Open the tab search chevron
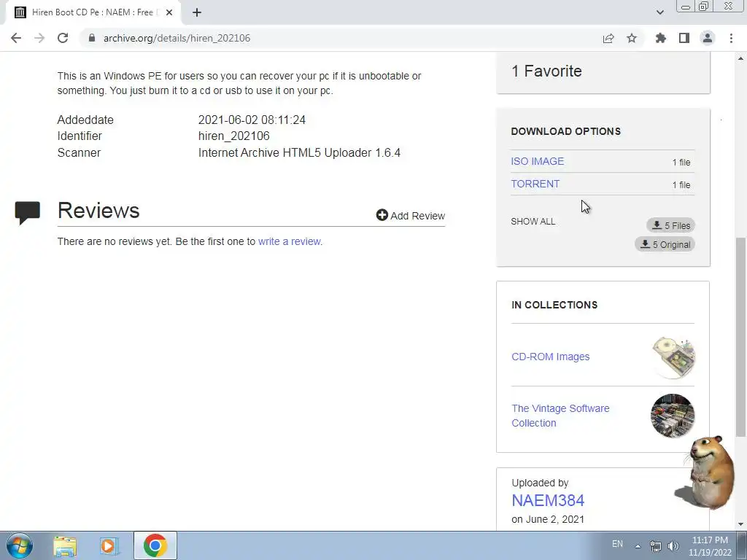The height and width of the screenshot is (560, 747). (x=659, y=12)
